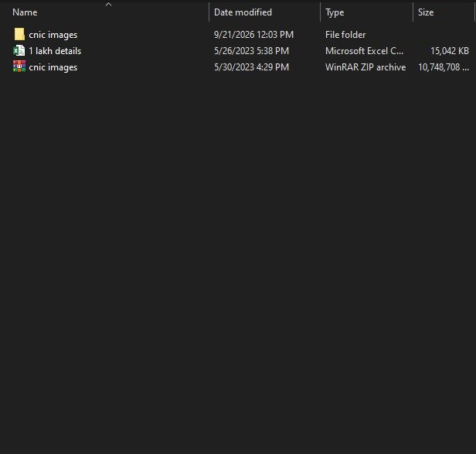Click the 'WinRAR ZIP archive' type cell
The image size is (476, 454).
tap(365, 67)
